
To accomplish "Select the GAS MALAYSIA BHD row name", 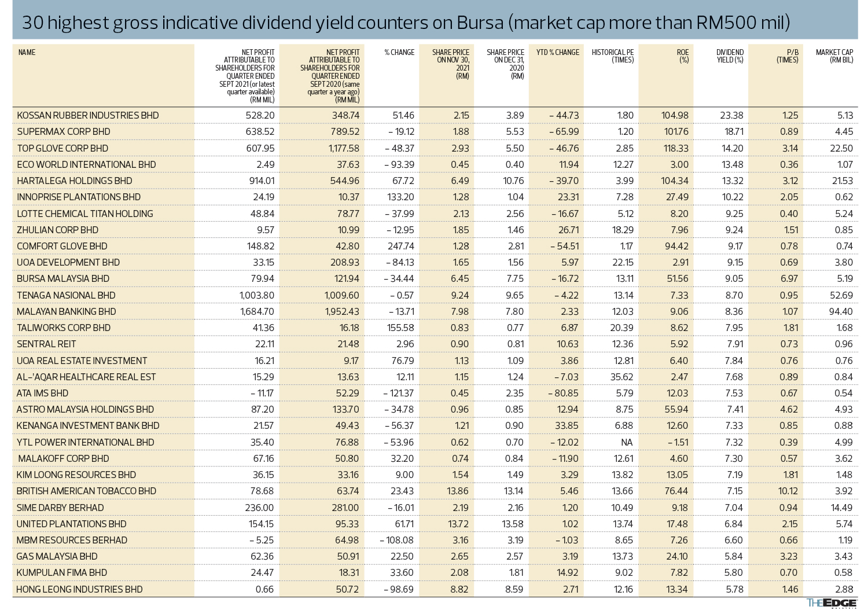I will pyautogui.click(x=57, y=556).
